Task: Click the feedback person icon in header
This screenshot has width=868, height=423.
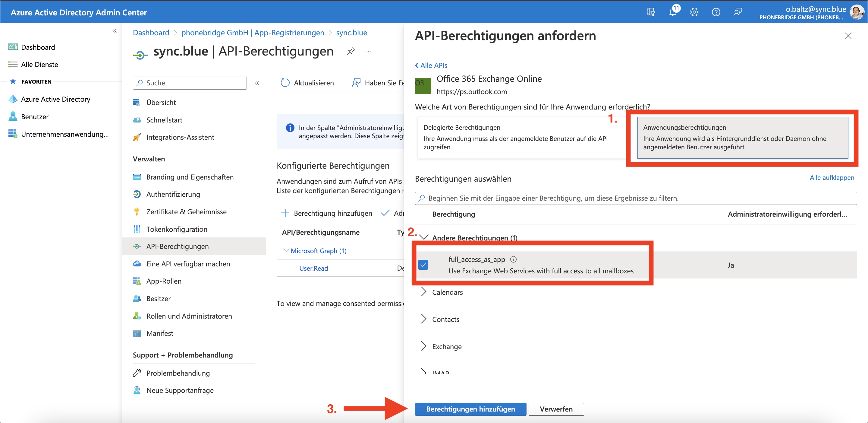Action: pos(737,12)
